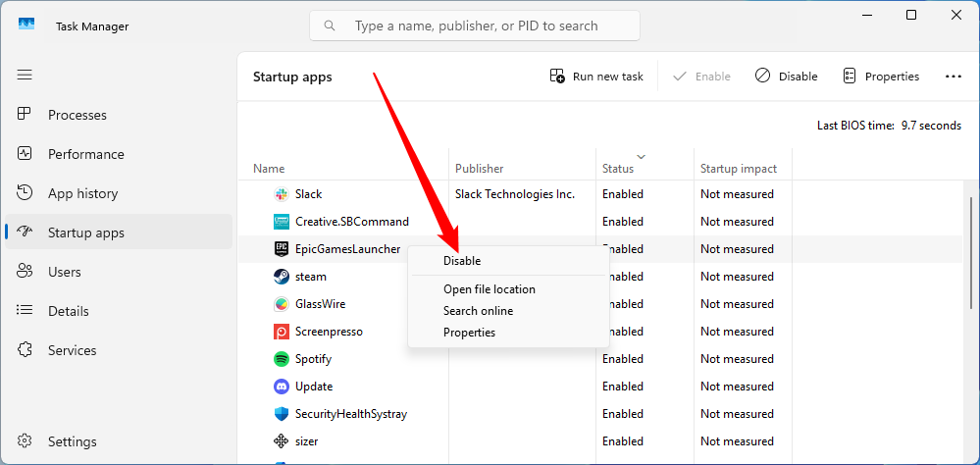The width and height of the screenshot is (980, 465).
Task: Select the sizer row name
Action: click(307, 441)
